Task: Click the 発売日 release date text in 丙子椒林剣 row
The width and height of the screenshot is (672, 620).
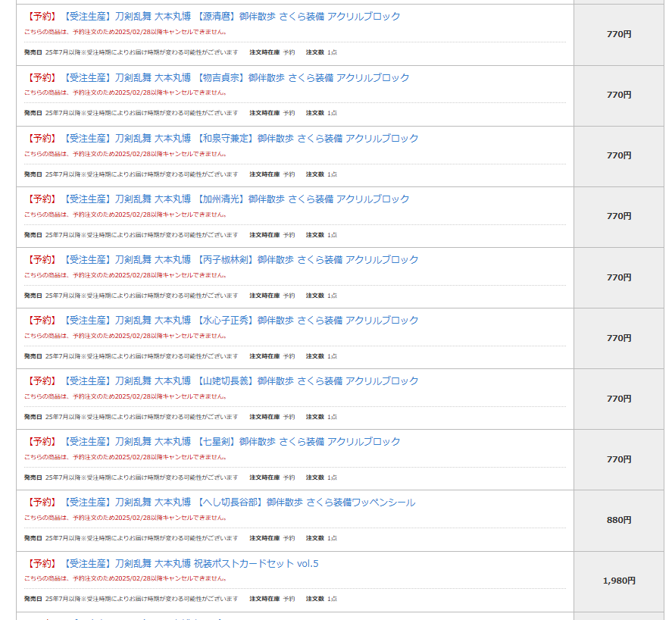Action: tap(131, 296)
